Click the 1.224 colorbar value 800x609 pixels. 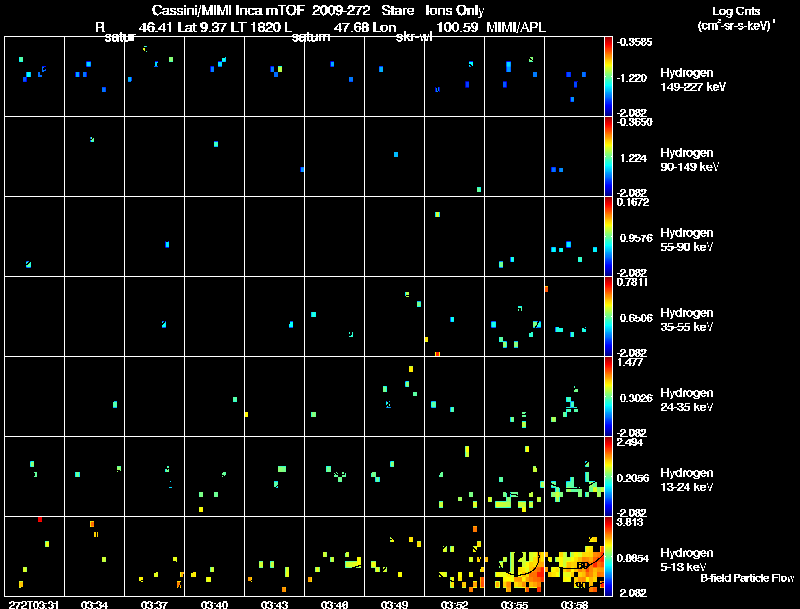[x=634, y=158]
